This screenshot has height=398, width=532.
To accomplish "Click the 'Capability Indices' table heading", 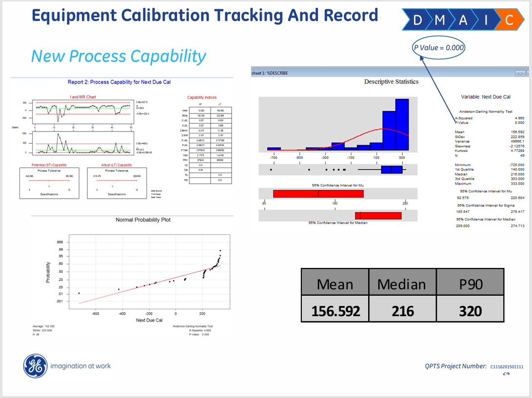I will tap(202, 97).
